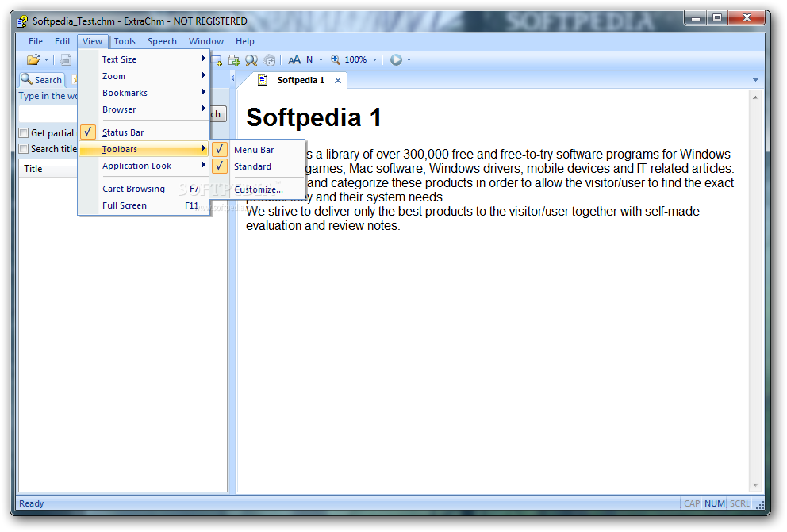The height and width of the screenshot is (532, 787).
Task: Expand the Browser submenu
Action: coord(144,109)
